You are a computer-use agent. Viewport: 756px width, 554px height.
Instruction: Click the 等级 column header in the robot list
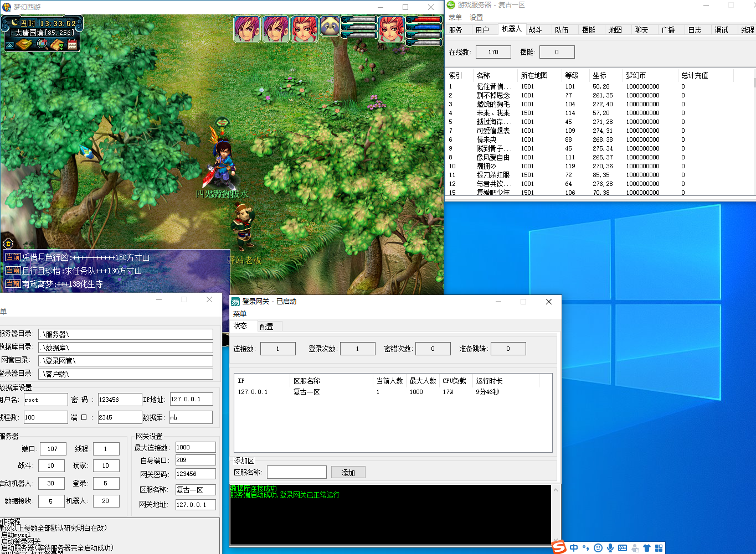(575, 75)
